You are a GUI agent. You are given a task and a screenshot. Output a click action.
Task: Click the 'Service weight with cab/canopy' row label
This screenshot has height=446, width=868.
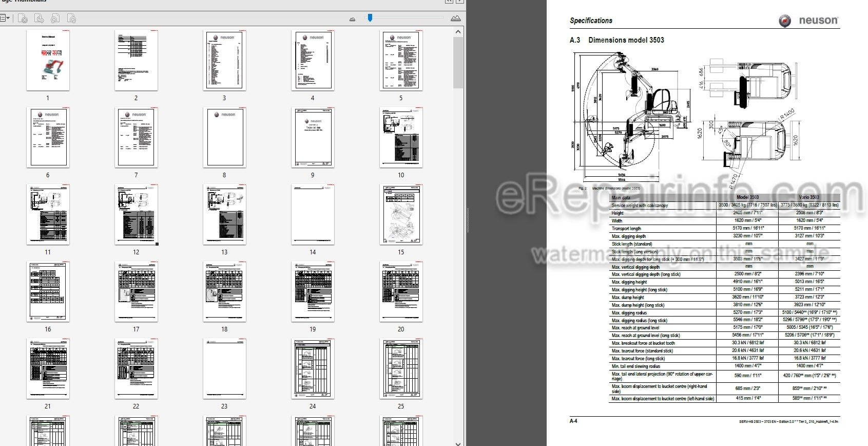click(640, 205)
